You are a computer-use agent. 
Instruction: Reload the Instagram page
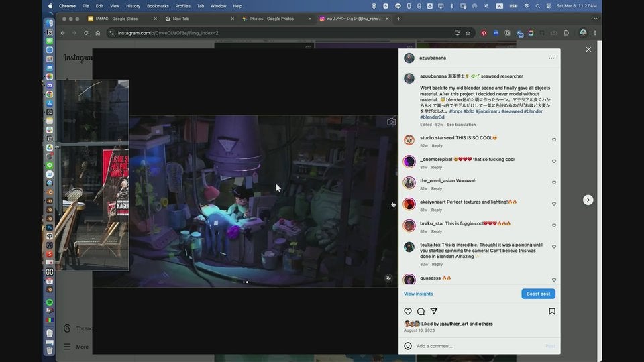coord(86,33)
